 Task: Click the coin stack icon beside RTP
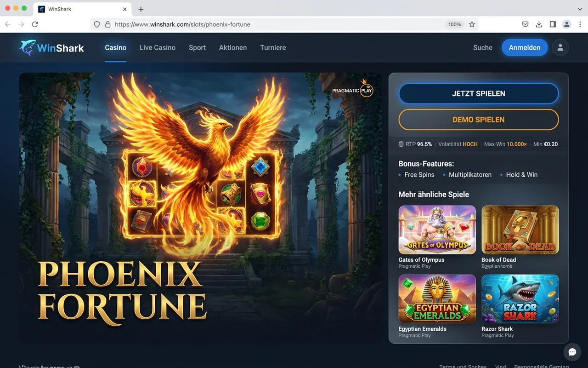tap(401, 144)
